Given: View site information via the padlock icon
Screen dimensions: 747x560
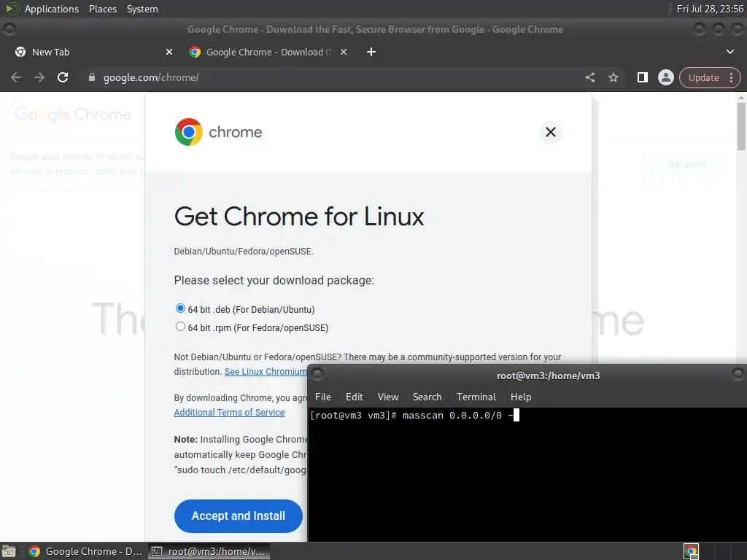Looking at the screenshot, I should point(92,77).
